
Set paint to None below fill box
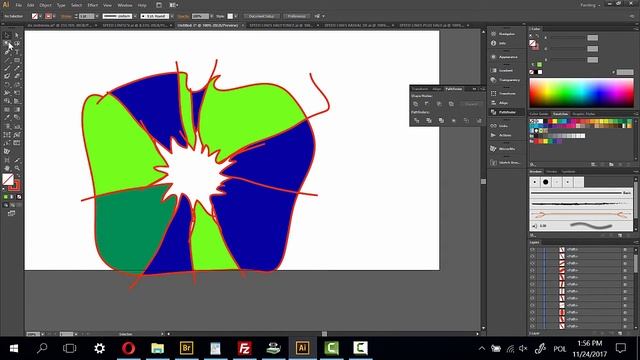coord(19,197)
